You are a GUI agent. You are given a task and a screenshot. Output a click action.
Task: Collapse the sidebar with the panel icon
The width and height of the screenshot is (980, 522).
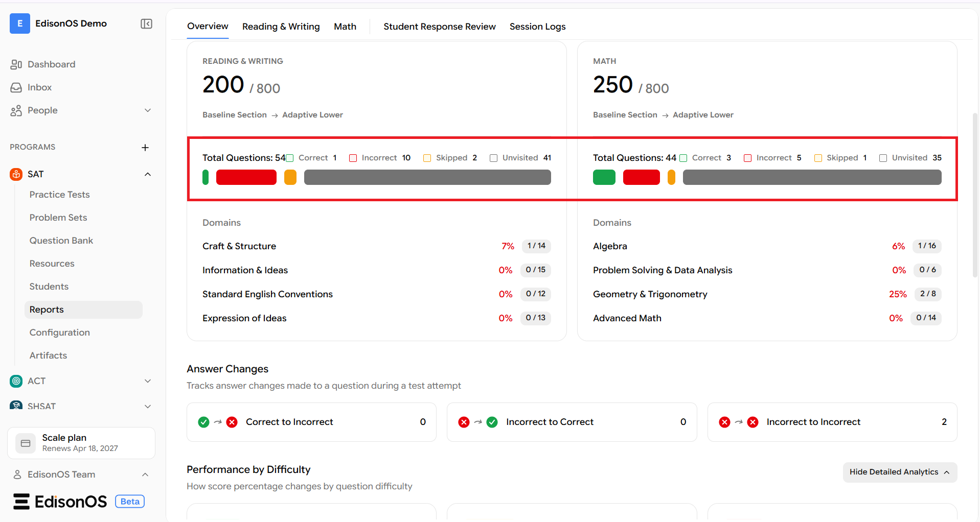(x=146, y=23)
